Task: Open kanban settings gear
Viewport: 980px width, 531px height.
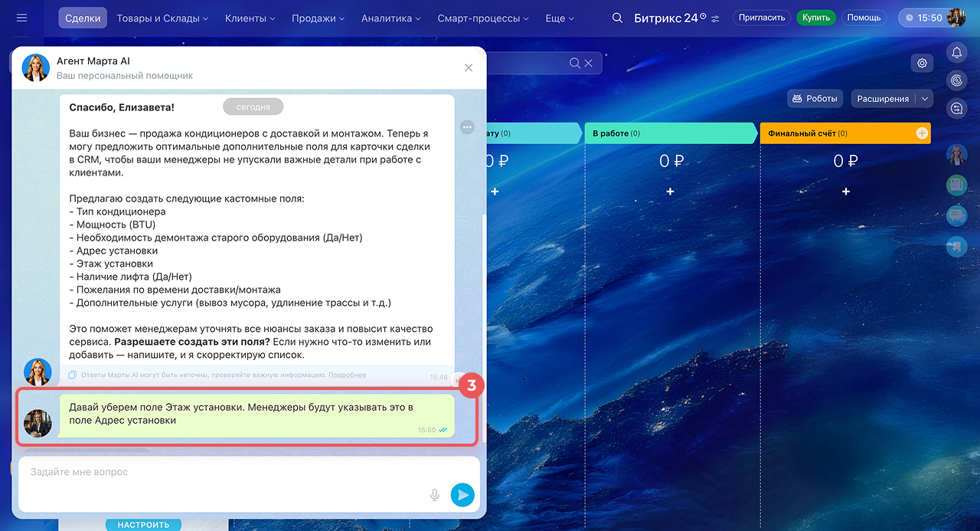Action: click(922, 63)
